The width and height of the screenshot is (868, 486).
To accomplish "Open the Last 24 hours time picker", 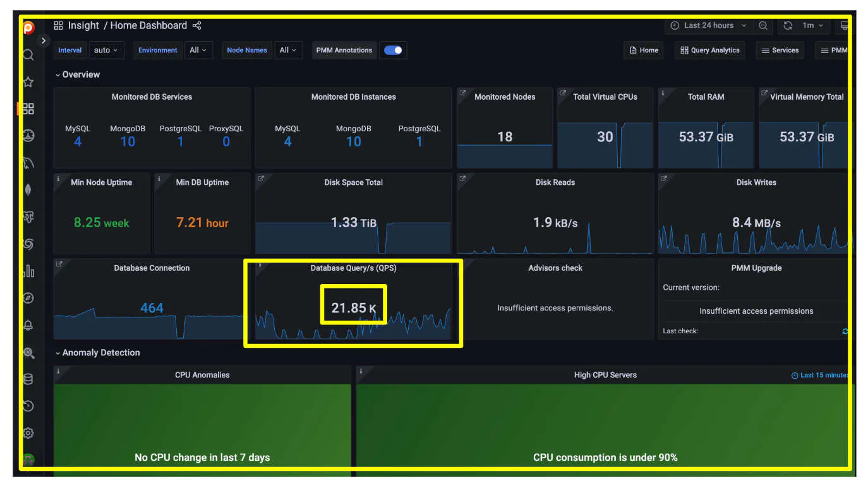I will click(708, 26).
